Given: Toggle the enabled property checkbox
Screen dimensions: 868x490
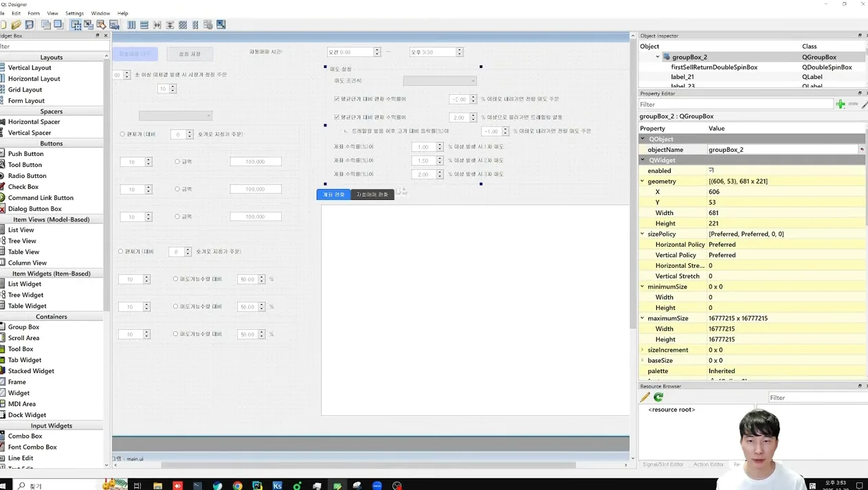Looking at the screenshot, I should pos(711,170).
